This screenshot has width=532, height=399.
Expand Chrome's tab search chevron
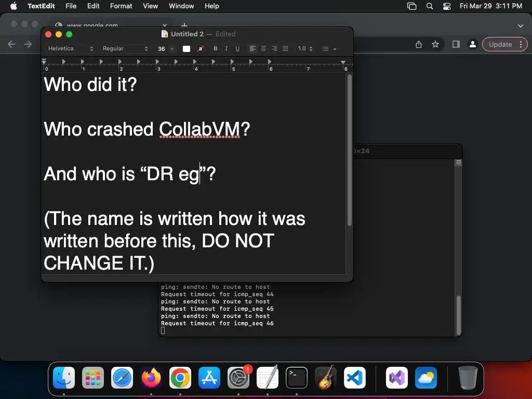point(521,25)
